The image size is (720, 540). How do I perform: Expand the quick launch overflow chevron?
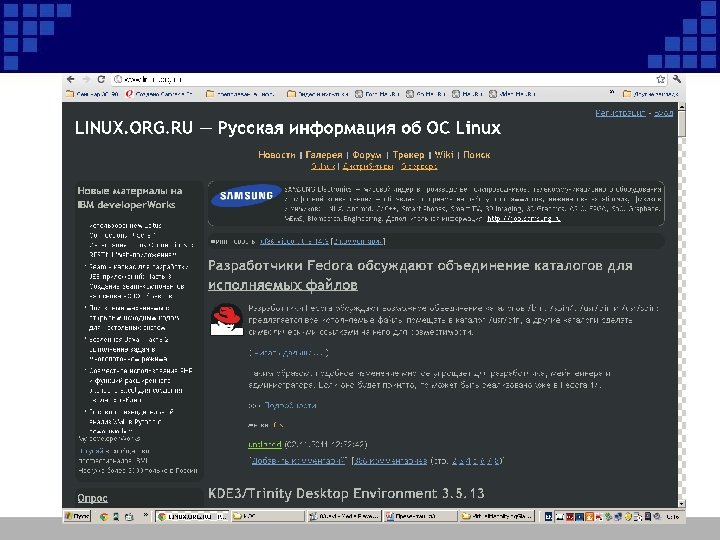[146, 515]
